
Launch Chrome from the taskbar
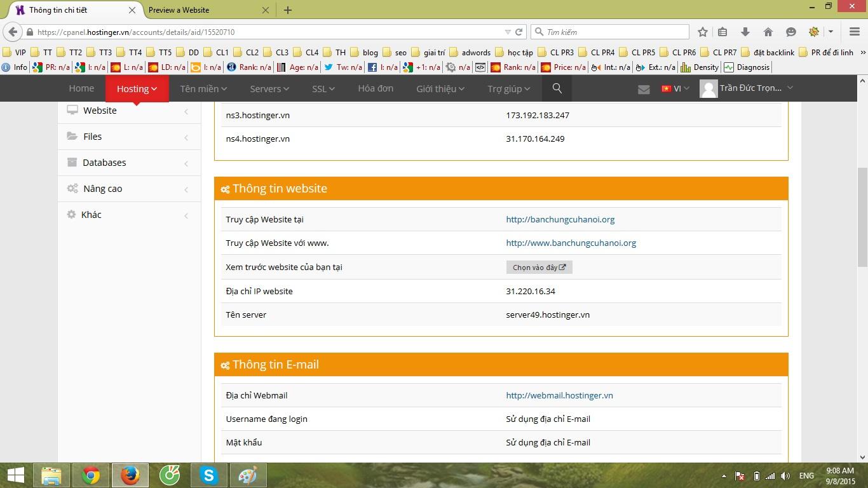click(x=91, y=475)
